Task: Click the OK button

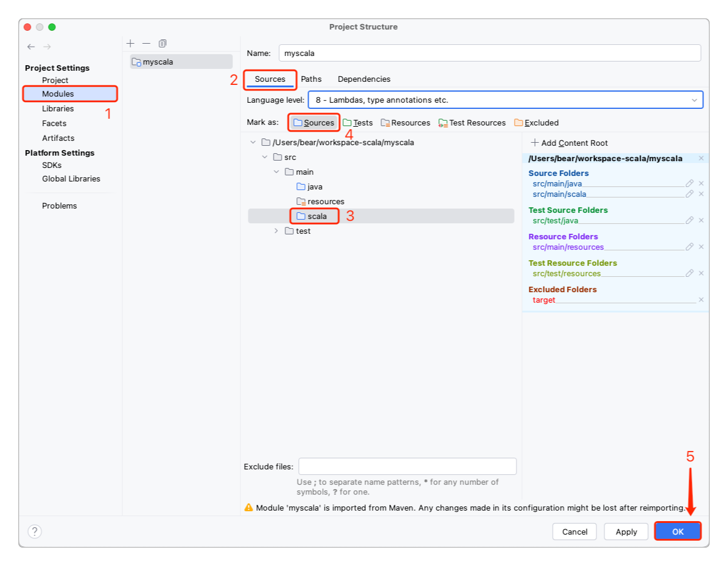Action: pos(678,532)
